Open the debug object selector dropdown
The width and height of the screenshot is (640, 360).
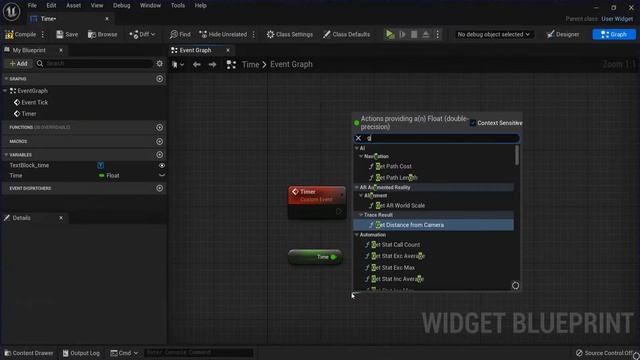tap(493, 35)
